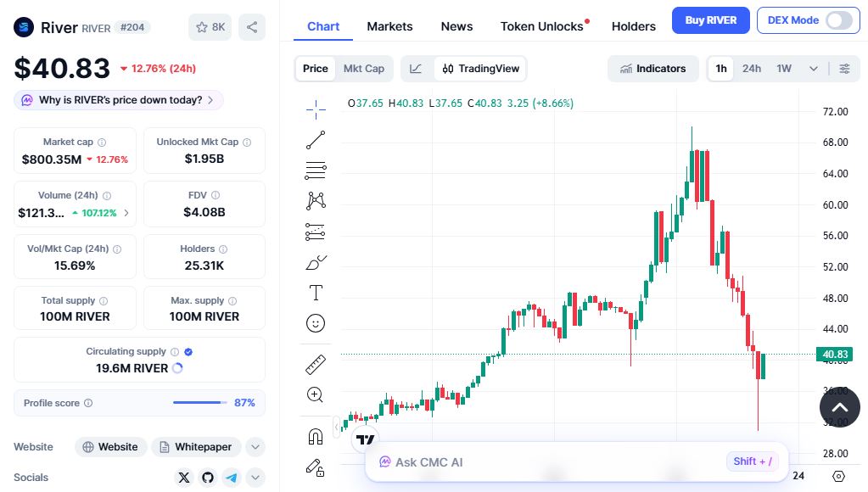868x492 pixels.
Task: Select the text annotation tool
Action: [316, 293]
